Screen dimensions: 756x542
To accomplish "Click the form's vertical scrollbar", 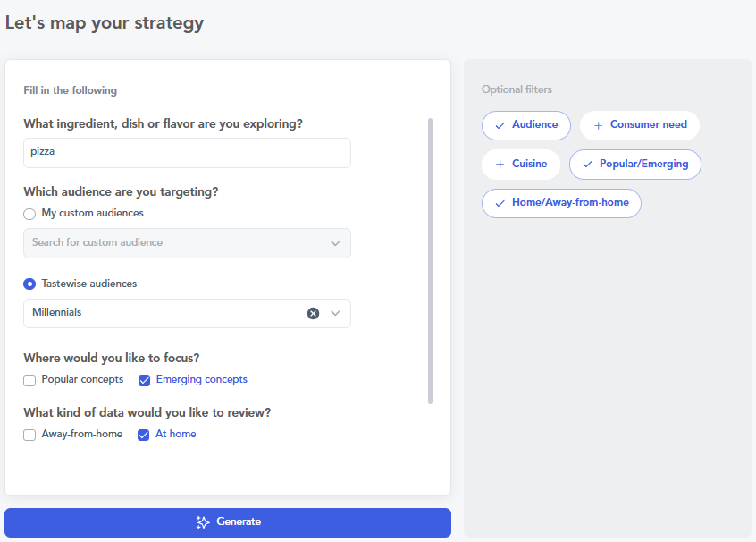I will (x=430, y=259).
